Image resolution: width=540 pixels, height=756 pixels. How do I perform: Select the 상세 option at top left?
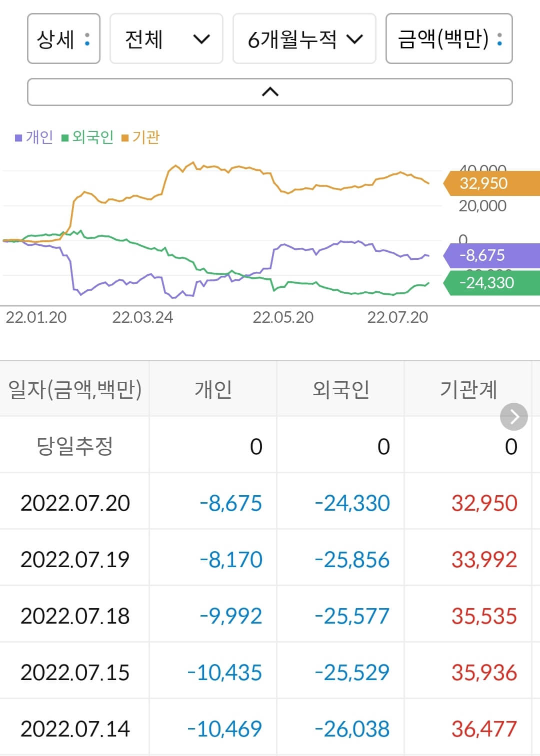63,39
